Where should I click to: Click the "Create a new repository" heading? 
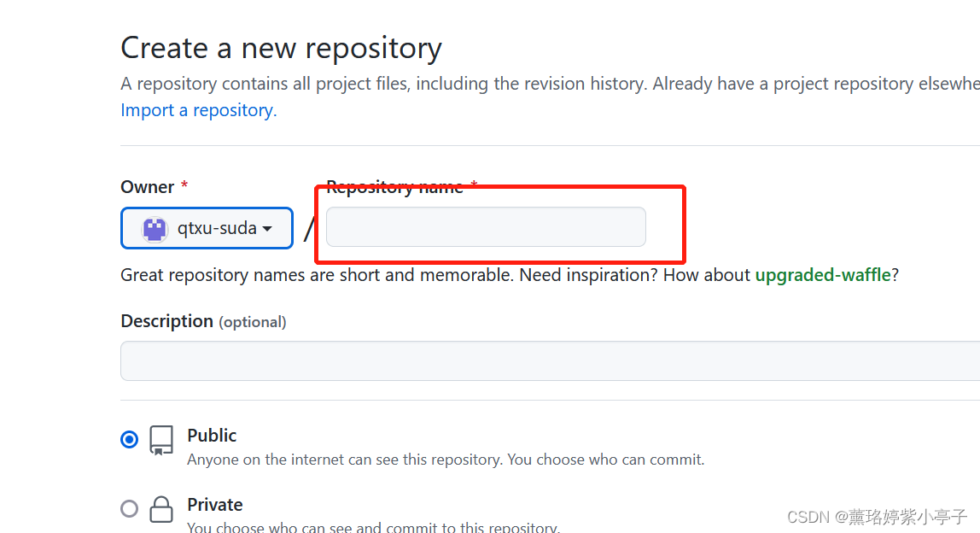(x=281, y=48)
